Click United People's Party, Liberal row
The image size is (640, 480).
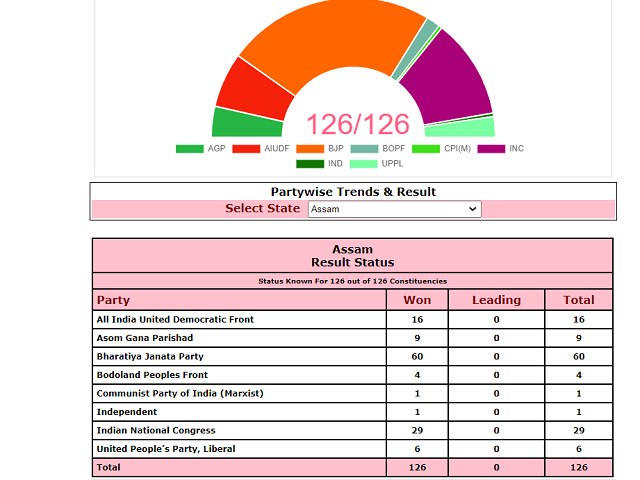[x=166, y=449]
